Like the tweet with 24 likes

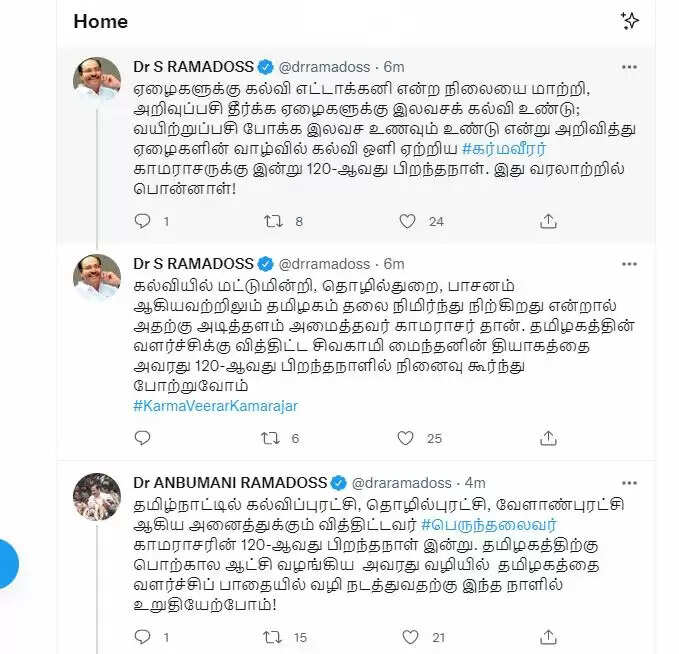(407, 221)
